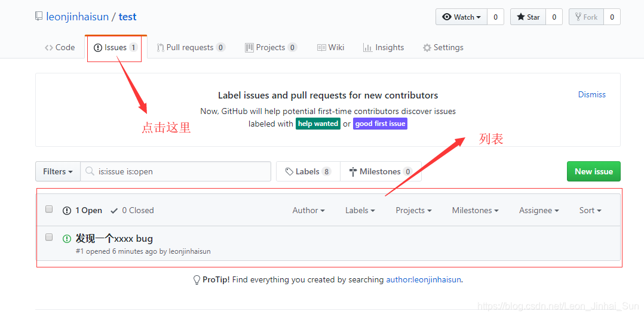Switch to the Issues tab
The width and height of the screenshot is (644, 317).
coord(116,47)
